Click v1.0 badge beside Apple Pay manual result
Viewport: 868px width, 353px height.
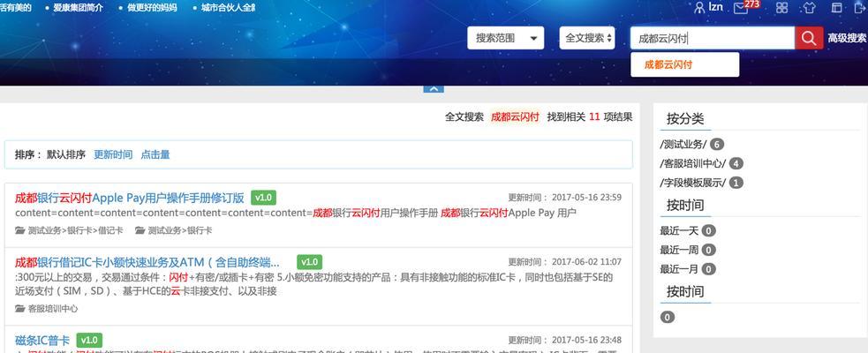point(263,198)
